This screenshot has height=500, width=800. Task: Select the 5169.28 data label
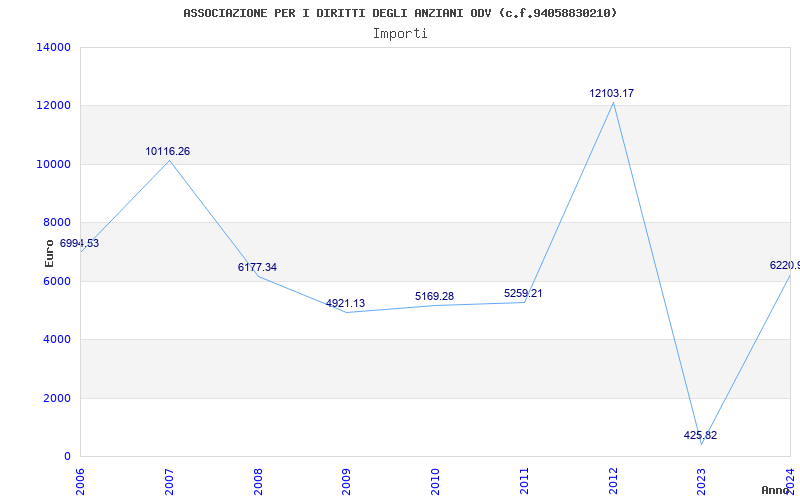pyautogui.click(x=434, y=296)
